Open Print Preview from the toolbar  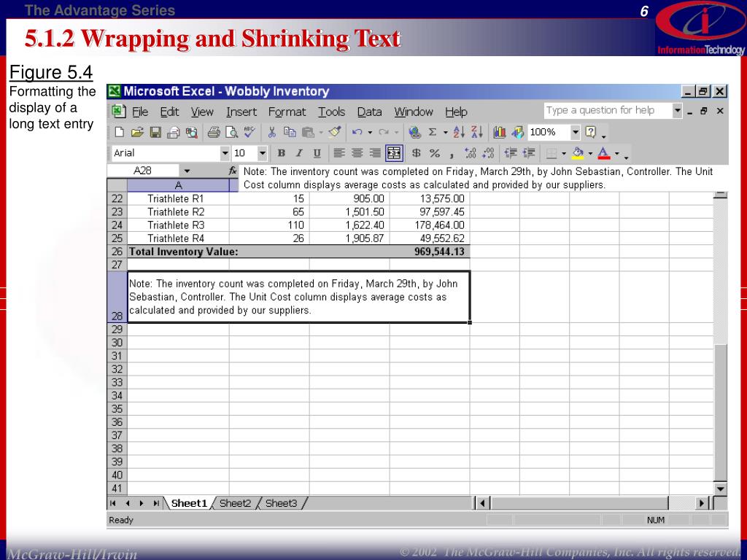pos(231,133)
